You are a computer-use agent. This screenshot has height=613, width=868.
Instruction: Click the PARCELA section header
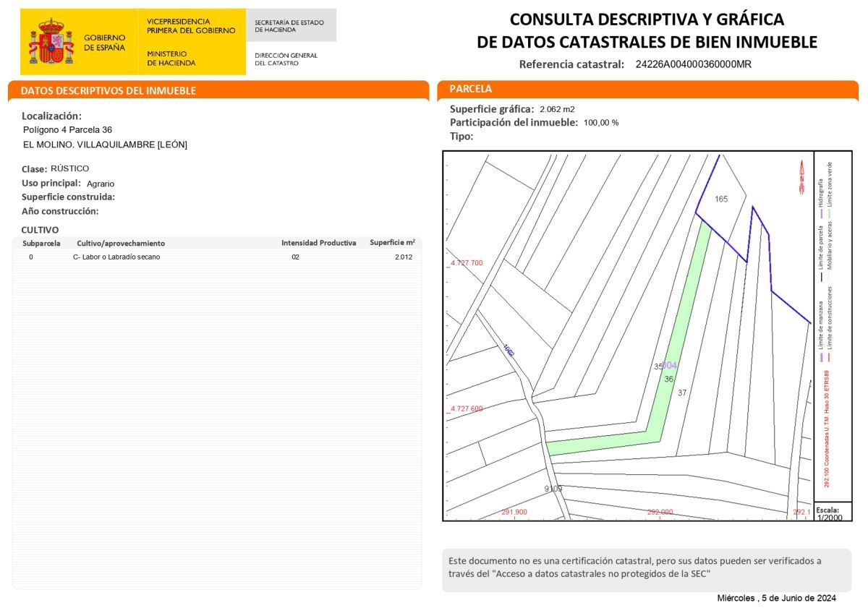tap(470, 89)
